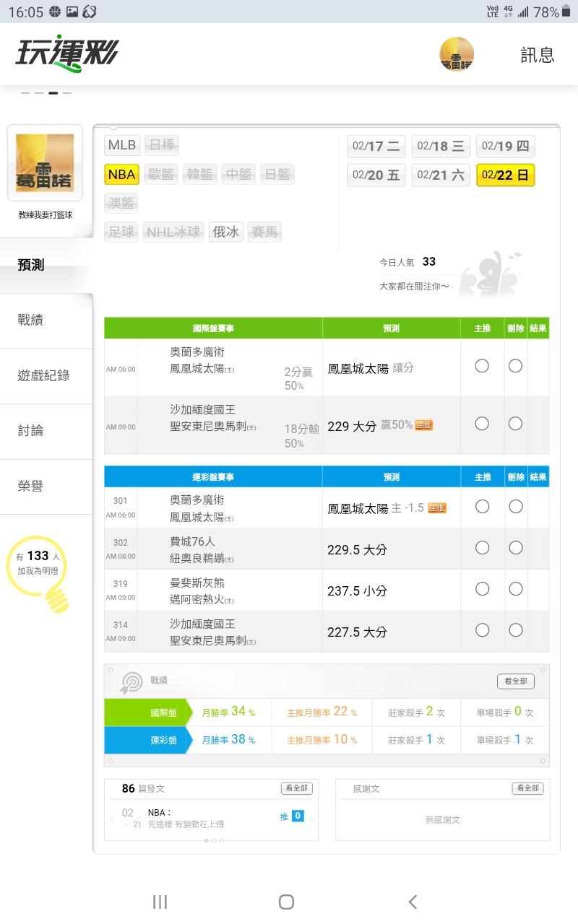Tap the page indicator dots under posts

click(214, 840)
